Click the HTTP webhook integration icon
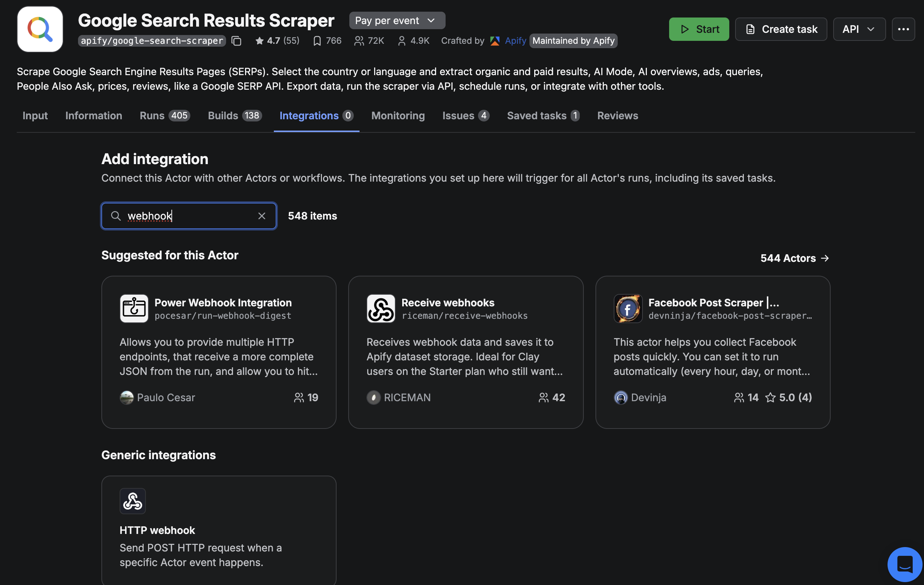 pos(133,501)
